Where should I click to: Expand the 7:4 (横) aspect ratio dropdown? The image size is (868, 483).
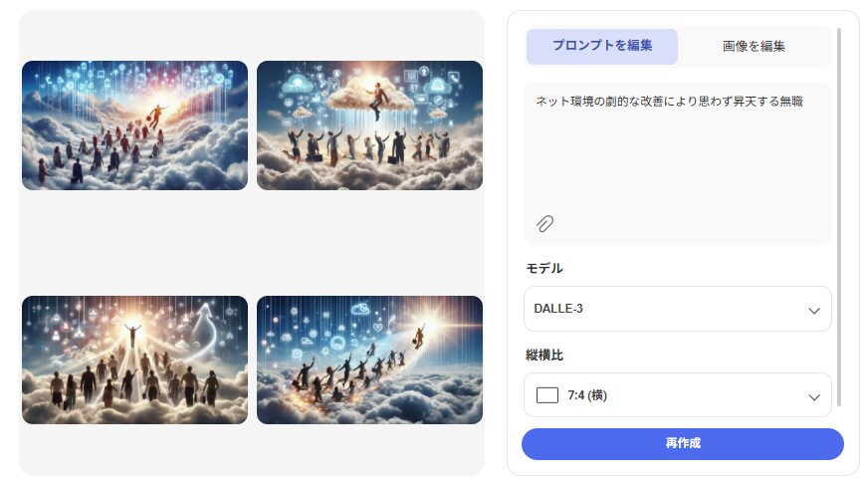tap(678, 395)
